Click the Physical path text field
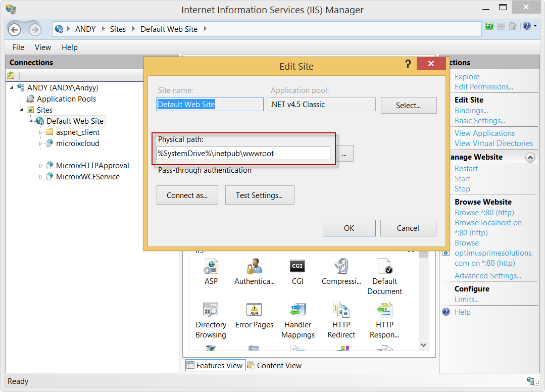Viewport: 545px width, 392px height. point(243,154)
